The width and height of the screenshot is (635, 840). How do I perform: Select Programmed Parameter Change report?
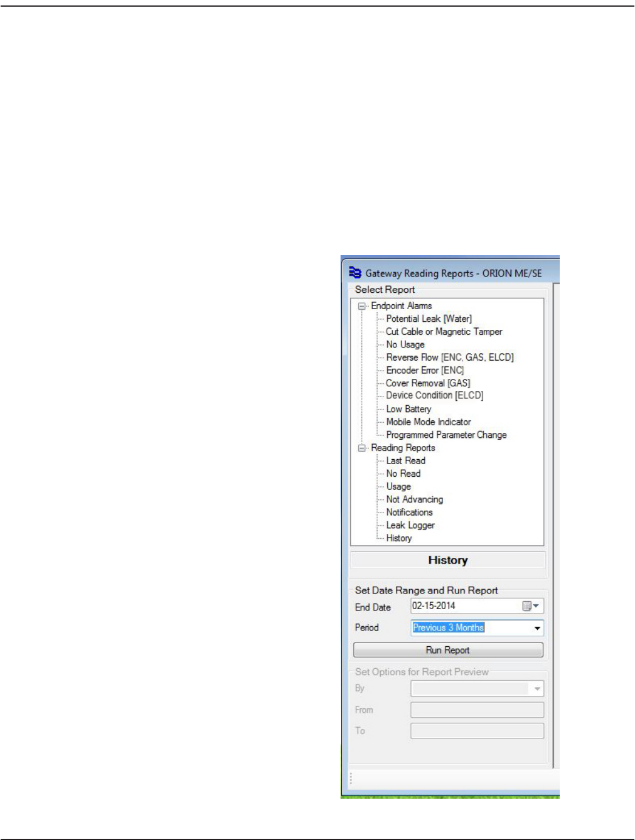pyautogui.click(x=446, y=435)
